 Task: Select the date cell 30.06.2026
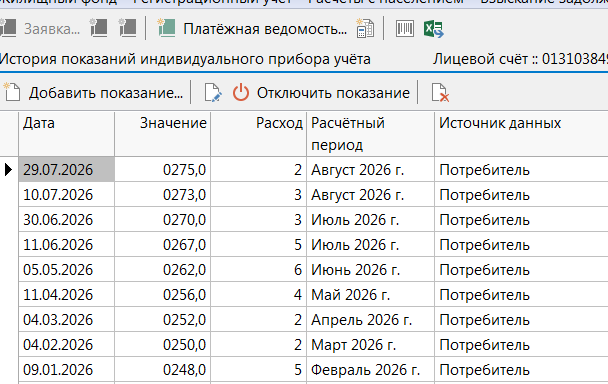(66, 220)
